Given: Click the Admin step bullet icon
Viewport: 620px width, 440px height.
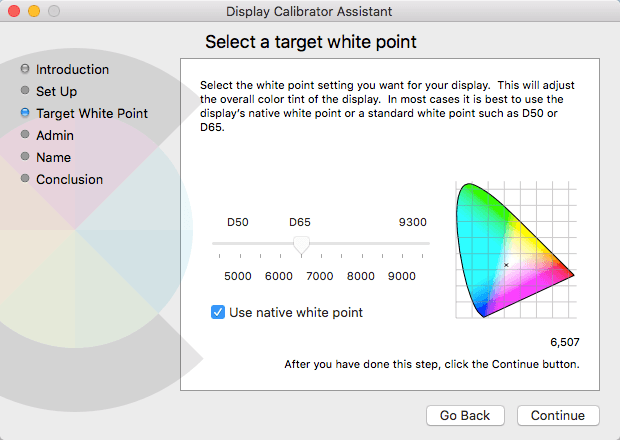Looking at the screenshot, I should click(x=25, y=135).
